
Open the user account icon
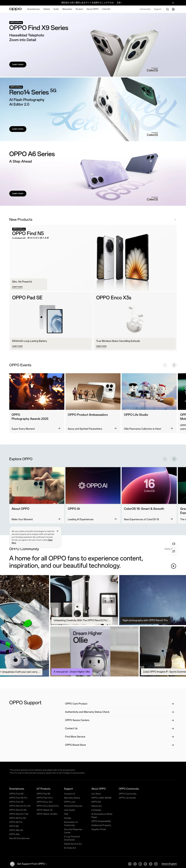(173, 9)
